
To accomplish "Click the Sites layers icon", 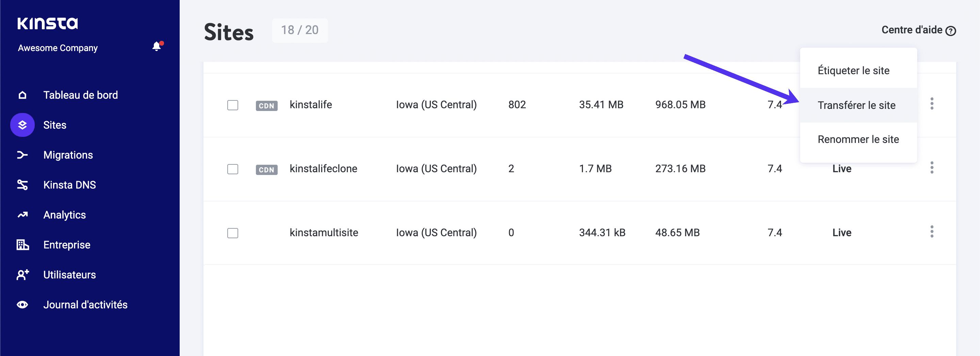I will [22, 125].
